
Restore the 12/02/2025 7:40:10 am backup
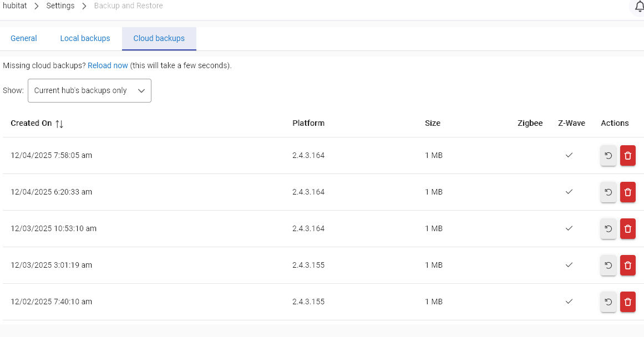pyautogui.click(x=608, y=302)
